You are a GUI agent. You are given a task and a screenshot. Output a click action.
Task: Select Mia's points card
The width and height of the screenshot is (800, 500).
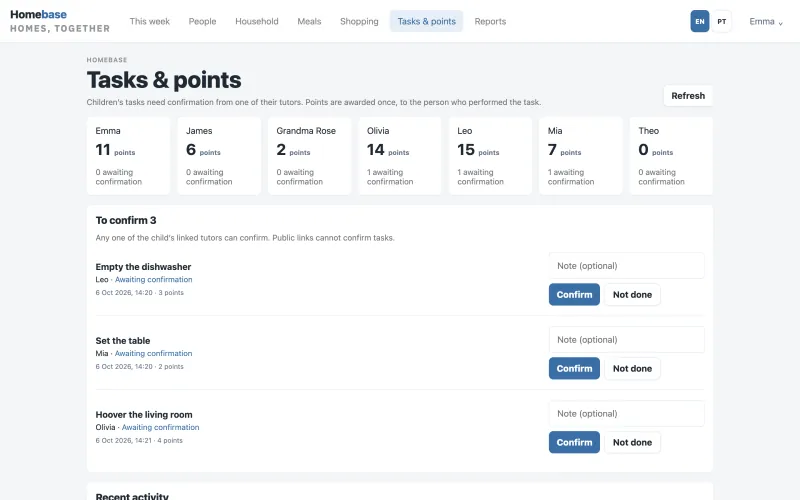[x=581, y=156]
